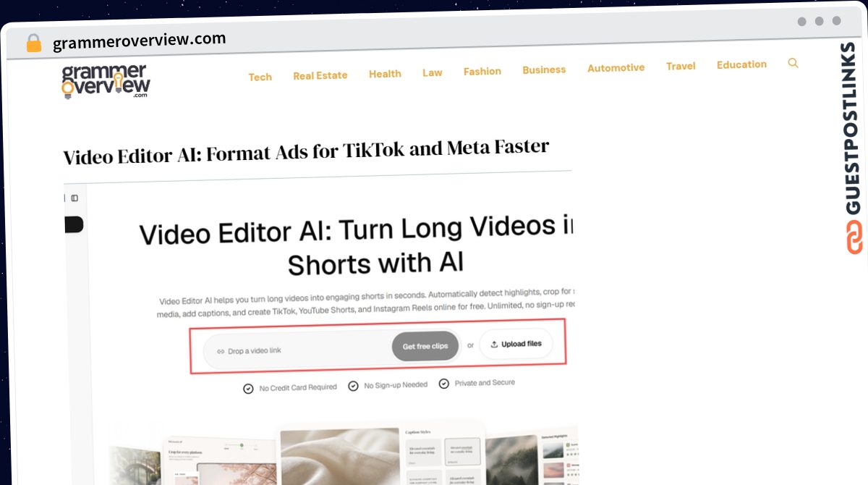Go to the Health category
Image resolution: width=868 pixels, height=485 pixels.
click(385, 74)
